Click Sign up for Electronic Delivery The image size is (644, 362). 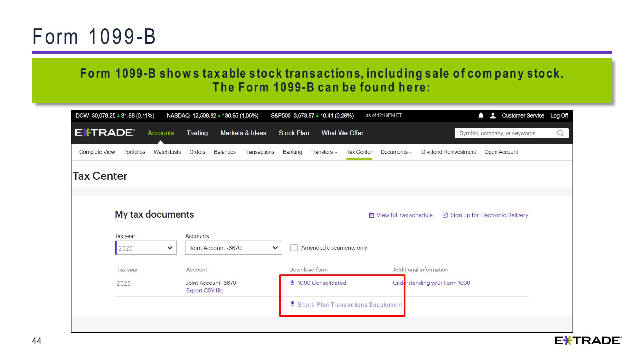(x=489, y=215)
